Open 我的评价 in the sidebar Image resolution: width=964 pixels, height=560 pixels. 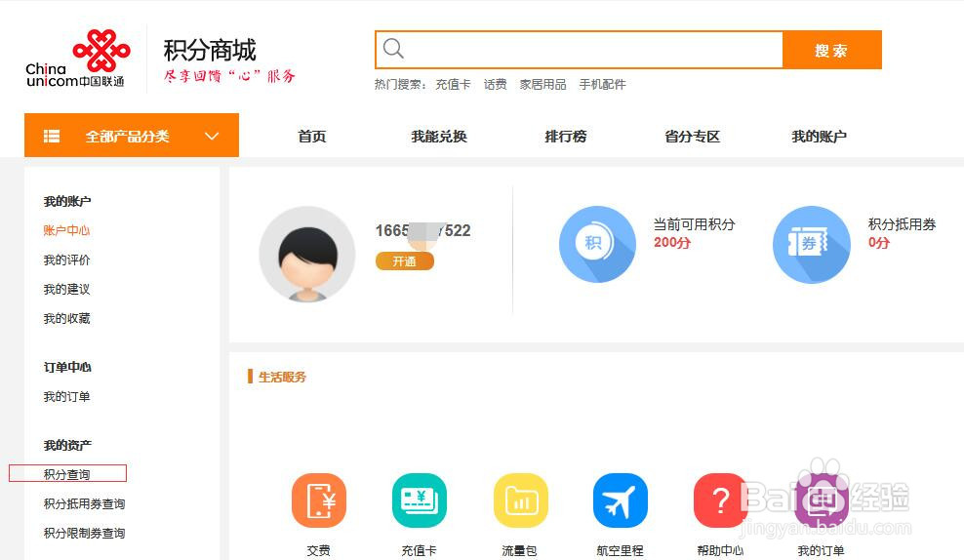tap(66, 260)
